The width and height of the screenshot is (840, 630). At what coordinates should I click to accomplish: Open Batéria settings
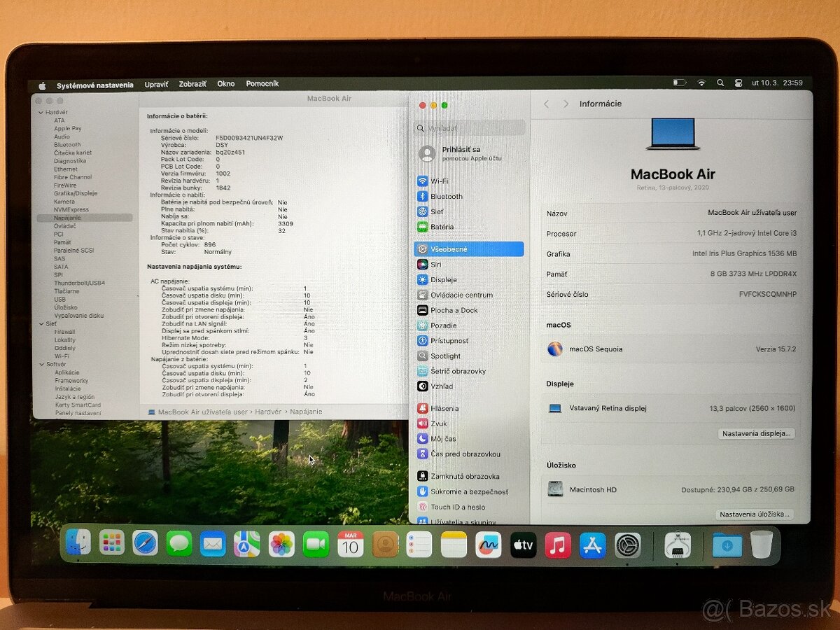tap(449, 227)
